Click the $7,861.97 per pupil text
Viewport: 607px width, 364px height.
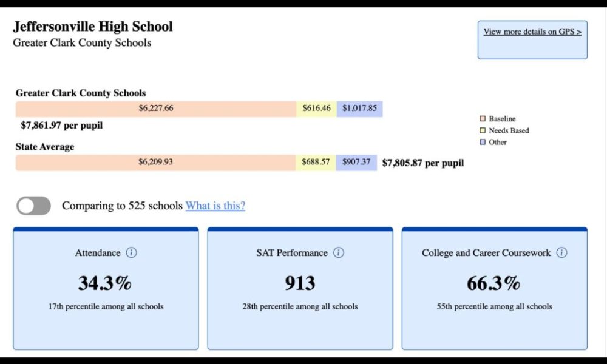(62, 126)
